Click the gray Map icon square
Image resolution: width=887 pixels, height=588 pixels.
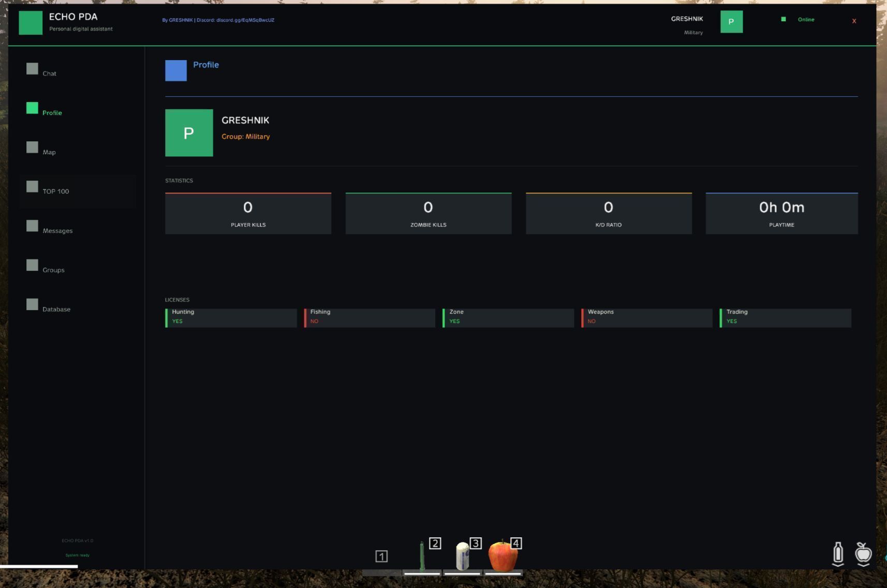[x=32, y=148]
